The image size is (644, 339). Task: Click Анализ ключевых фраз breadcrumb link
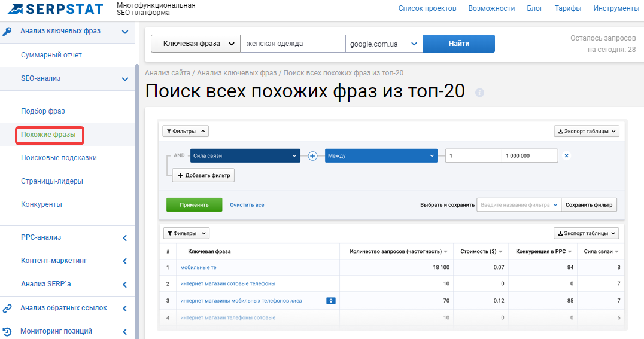(236, 73)
